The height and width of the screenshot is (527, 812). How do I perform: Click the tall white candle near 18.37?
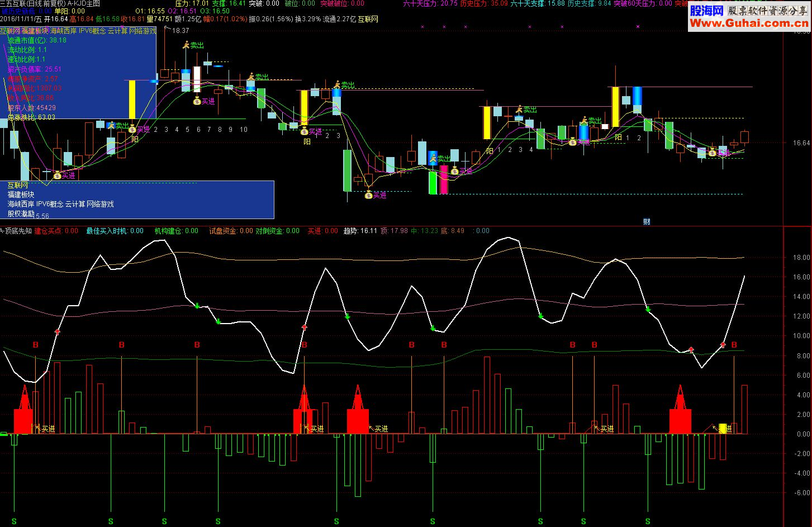point(197,79)
